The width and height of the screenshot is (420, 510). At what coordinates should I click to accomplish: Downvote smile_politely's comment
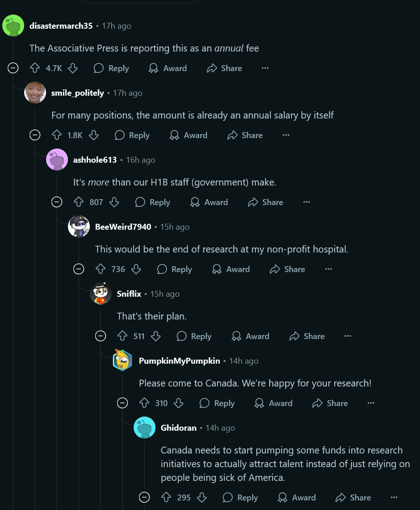click(93, 135)
